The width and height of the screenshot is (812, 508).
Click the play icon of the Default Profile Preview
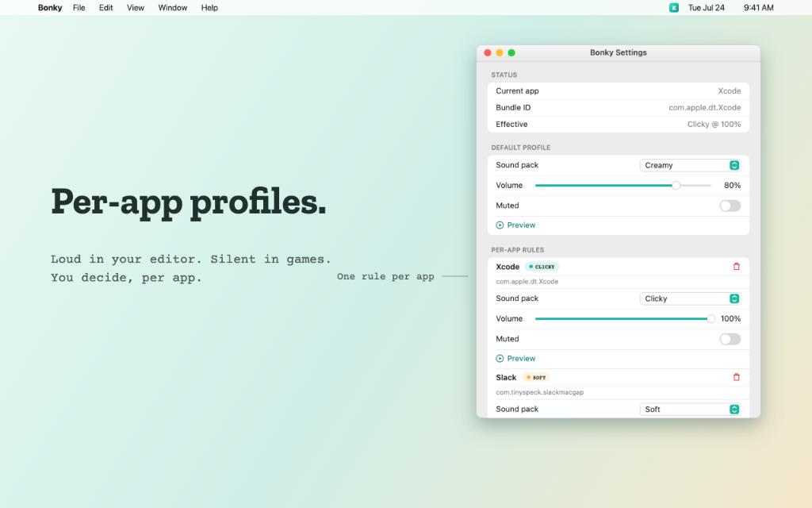[x=500, y=225]
